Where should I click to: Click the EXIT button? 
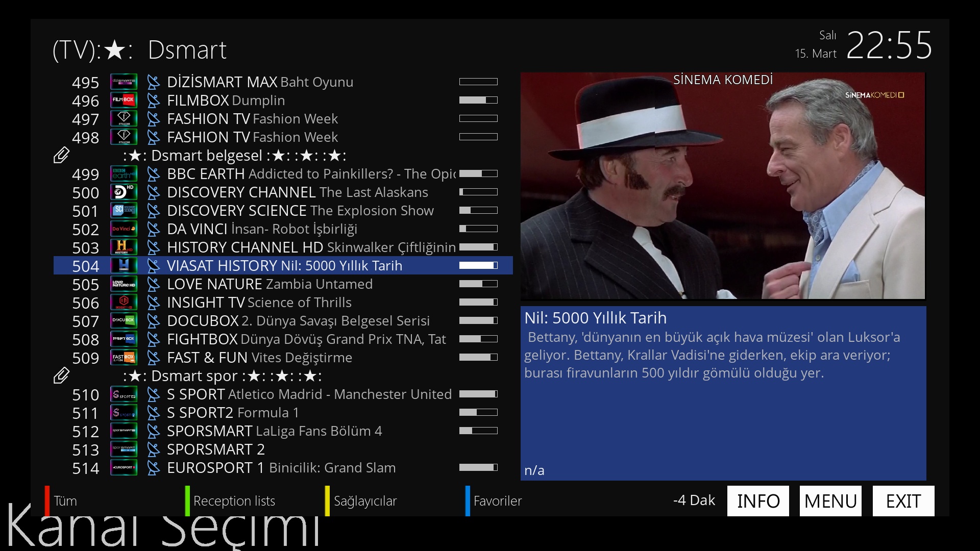[x=903, y=501]
